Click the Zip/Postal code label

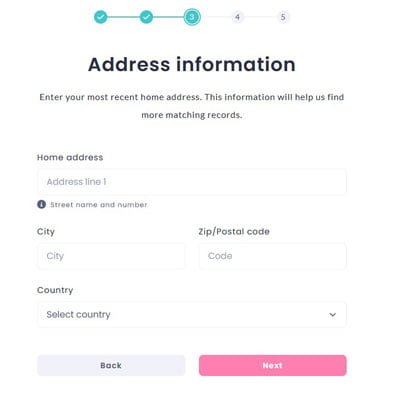coord(234,232)
